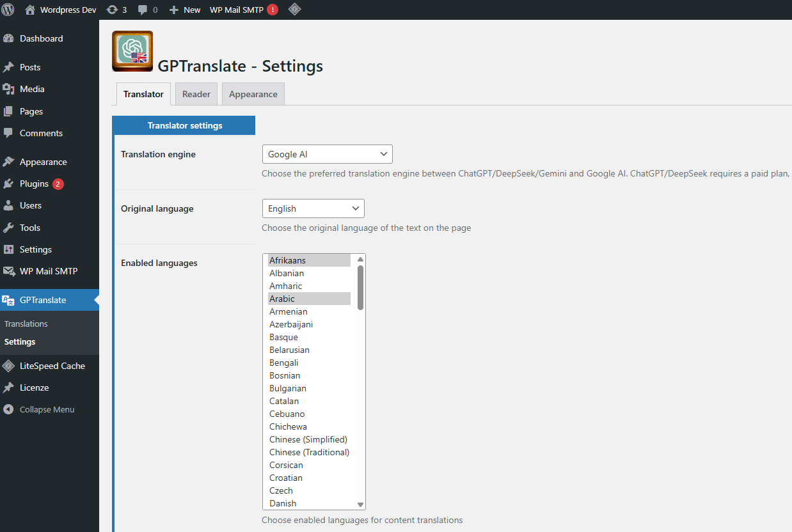Click the Users icon in the sidebar
Viewport: 792px width, 532px height.
click(8, 205)
